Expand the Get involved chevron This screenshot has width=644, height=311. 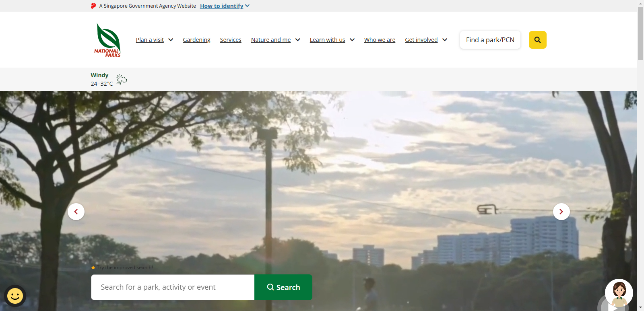(x=445, y=40)
